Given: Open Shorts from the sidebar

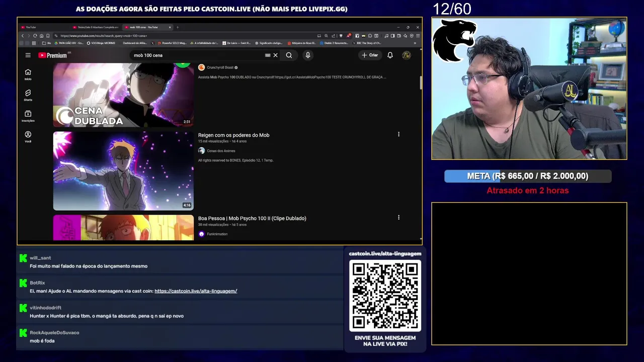Looking at the screenshot, I should [x=28, y=95].
